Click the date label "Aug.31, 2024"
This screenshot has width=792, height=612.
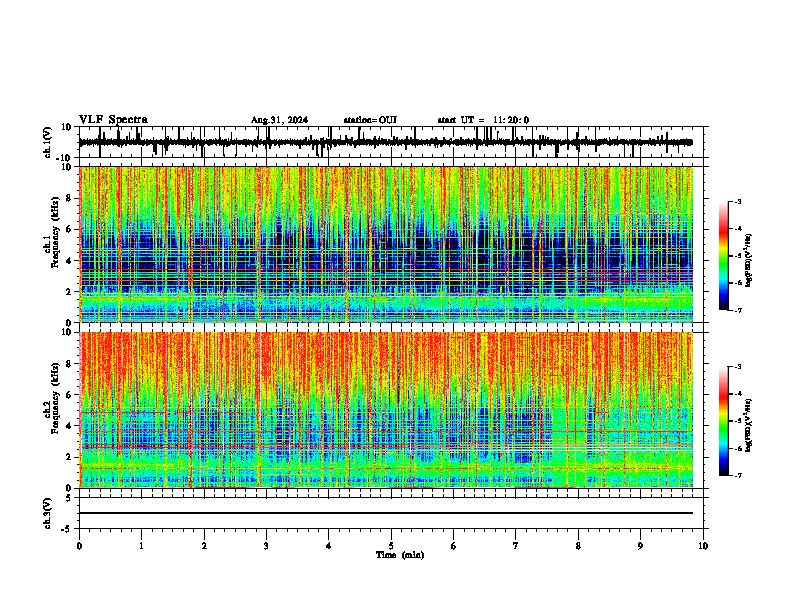point(279,120)
